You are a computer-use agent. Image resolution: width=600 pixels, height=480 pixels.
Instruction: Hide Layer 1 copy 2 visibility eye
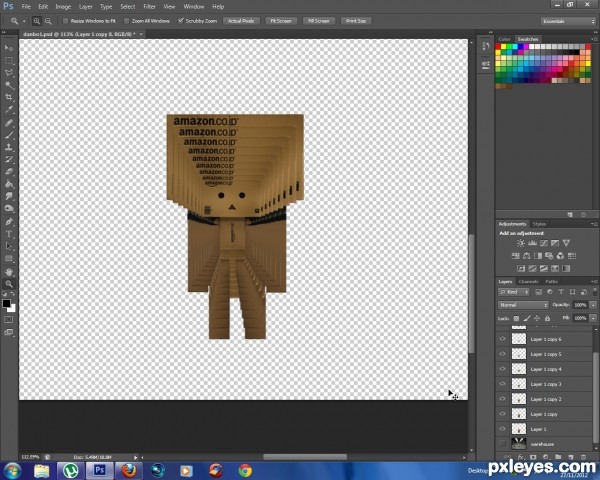(x=502, y=398)
